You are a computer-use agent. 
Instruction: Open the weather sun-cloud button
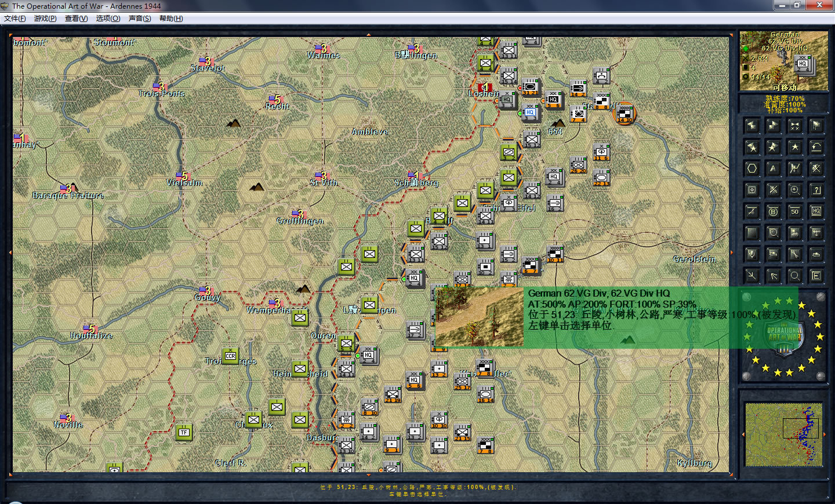[x=795, y=233]
